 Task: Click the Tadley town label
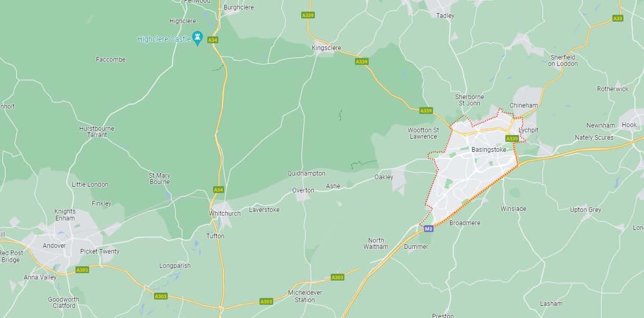click(x=445, y=16)
